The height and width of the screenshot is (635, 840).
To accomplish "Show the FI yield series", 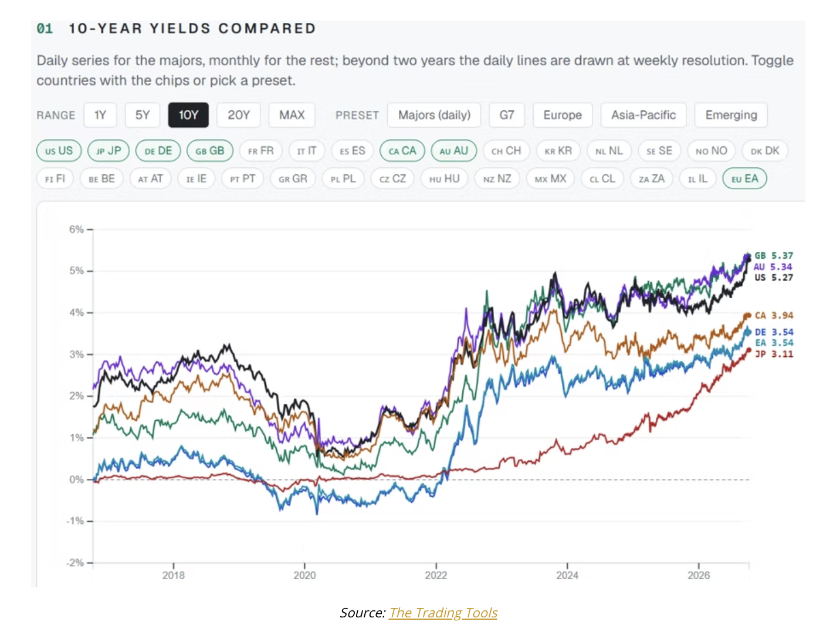I will point(55,178).
